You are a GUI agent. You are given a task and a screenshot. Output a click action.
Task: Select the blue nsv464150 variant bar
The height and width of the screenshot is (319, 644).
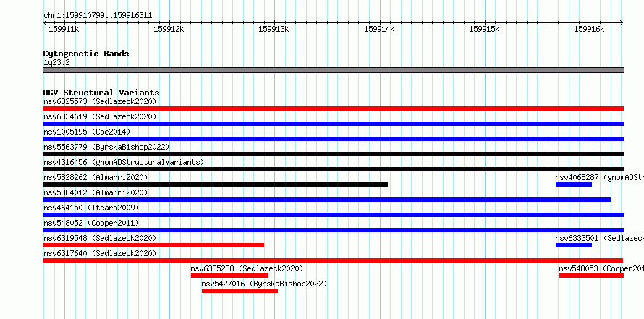tap(333, 215)
